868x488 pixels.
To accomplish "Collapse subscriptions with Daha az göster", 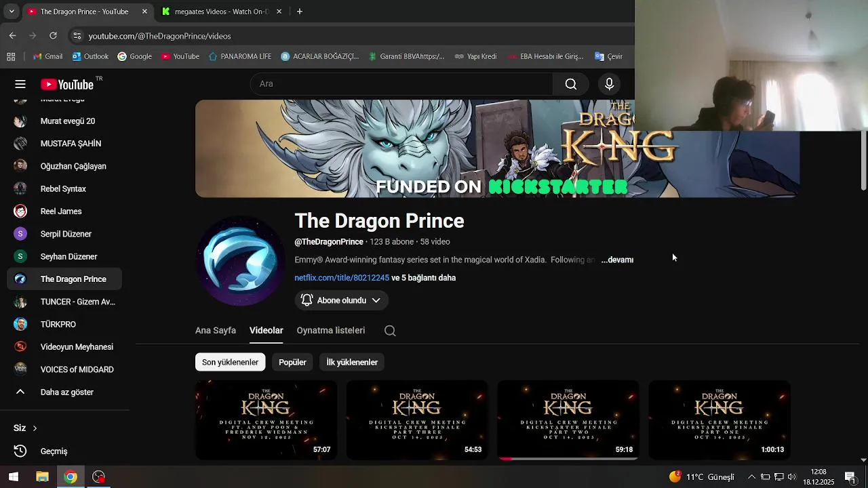I will [x=64, y=392].
